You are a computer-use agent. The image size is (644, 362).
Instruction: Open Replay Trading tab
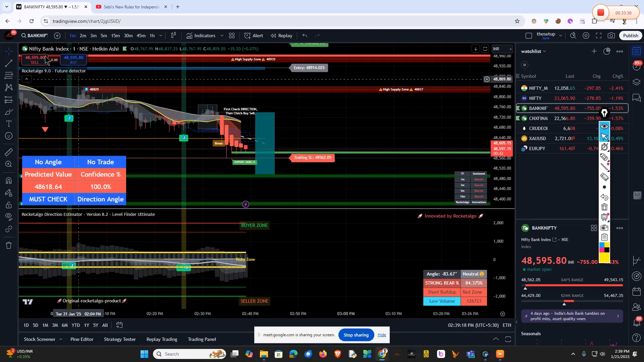coord(162,339)
